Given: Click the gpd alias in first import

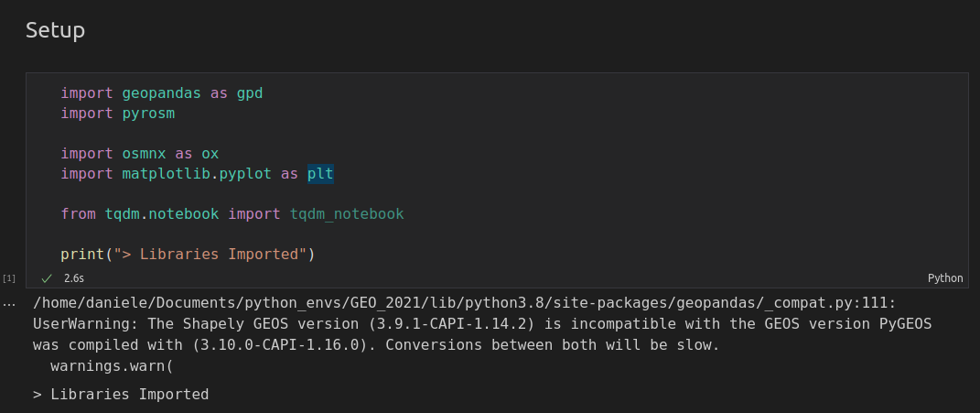Looking at the screenshot, I should [x=250, y=93].
